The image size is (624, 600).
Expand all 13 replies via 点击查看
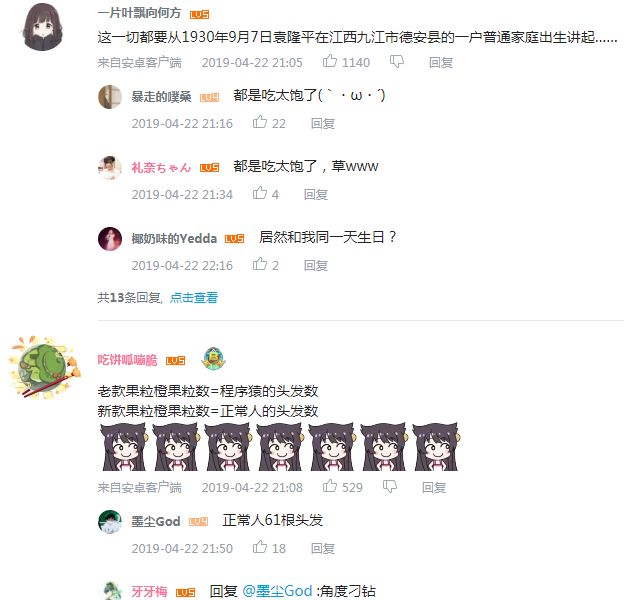pos(194,297)
